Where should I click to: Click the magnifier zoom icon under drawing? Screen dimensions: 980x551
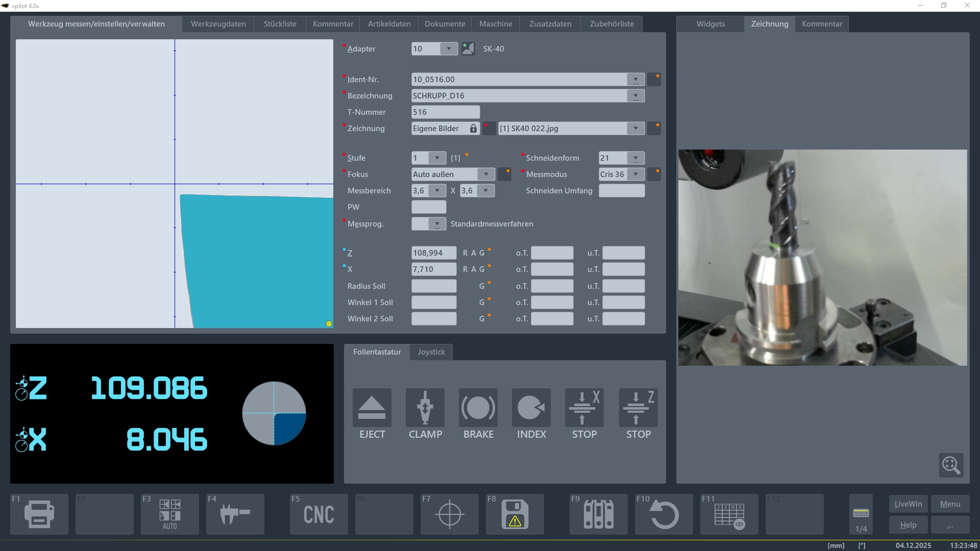[951, 465]
